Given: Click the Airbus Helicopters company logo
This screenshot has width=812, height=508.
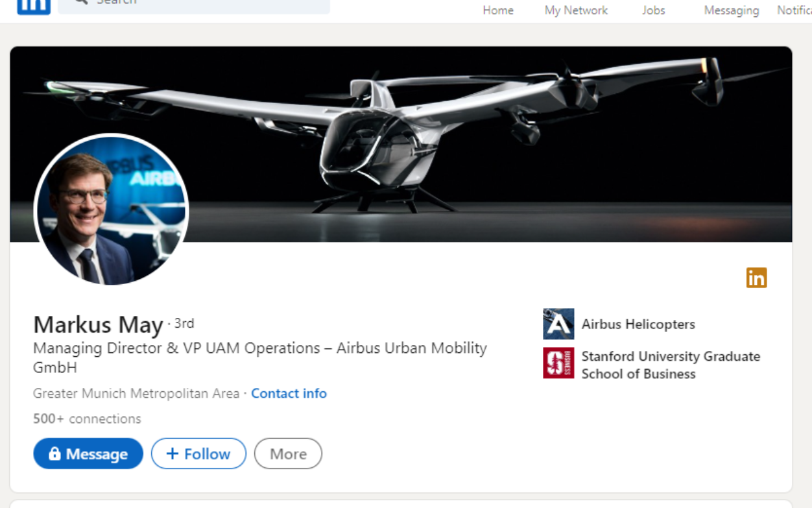Looking at the screenshot, I should pyautogui.click(x=558, y=324).
